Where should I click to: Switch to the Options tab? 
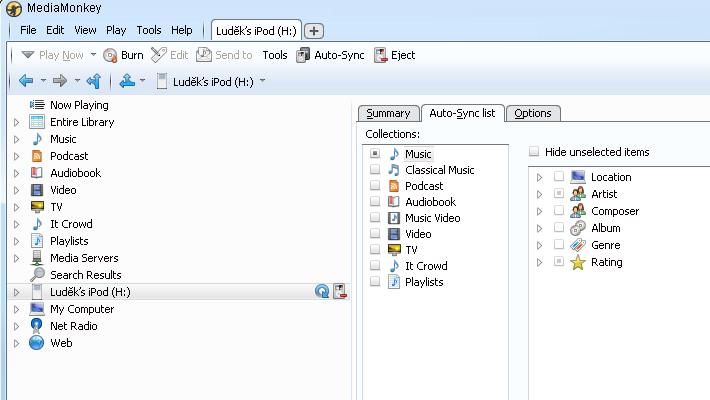click(532, 113)
